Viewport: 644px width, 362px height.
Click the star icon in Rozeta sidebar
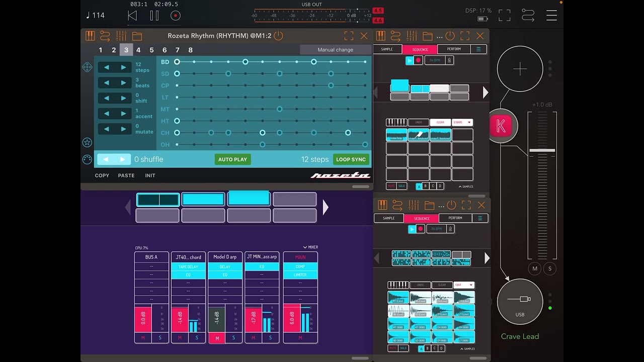87,142
